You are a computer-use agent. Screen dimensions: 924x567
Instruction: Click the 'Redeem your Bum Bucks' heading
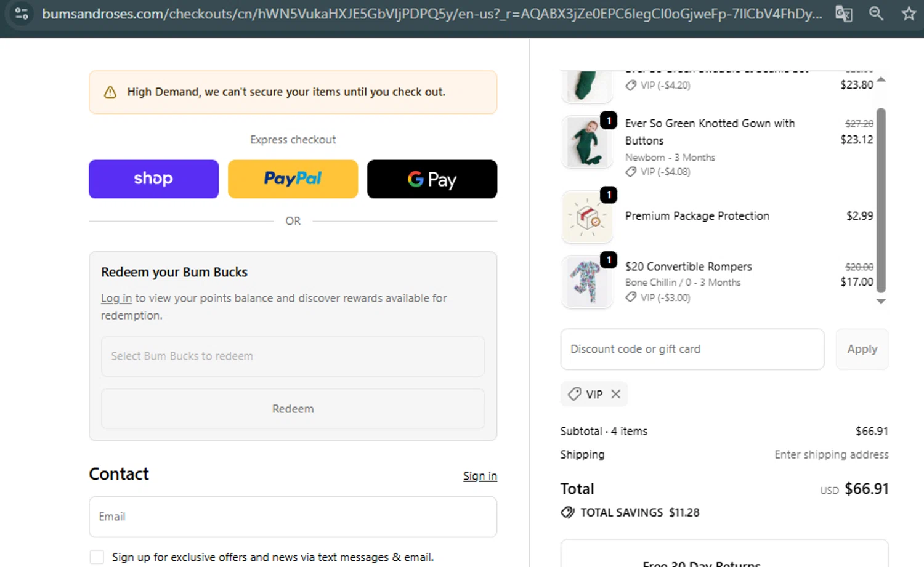tap(174, 272)
